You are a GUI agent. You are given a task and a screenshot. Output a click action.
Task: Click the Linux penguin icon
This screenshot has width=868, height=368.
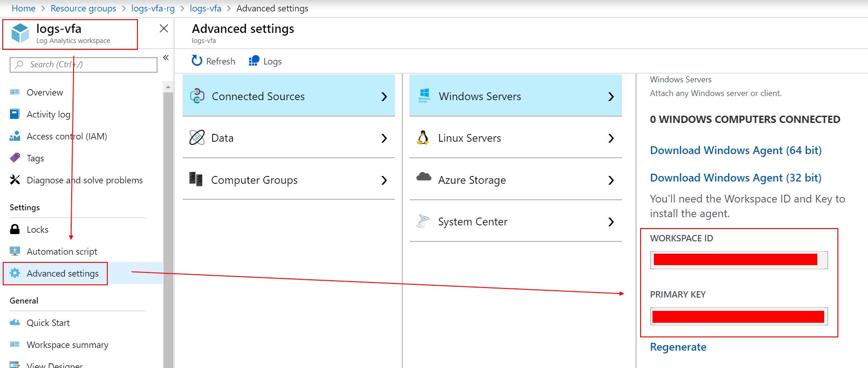click(423, 137)
